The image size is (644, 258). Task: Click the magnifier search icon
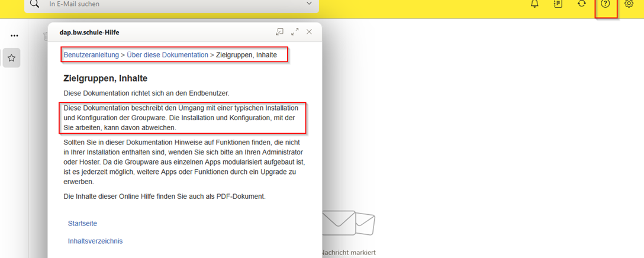point(34,4)
